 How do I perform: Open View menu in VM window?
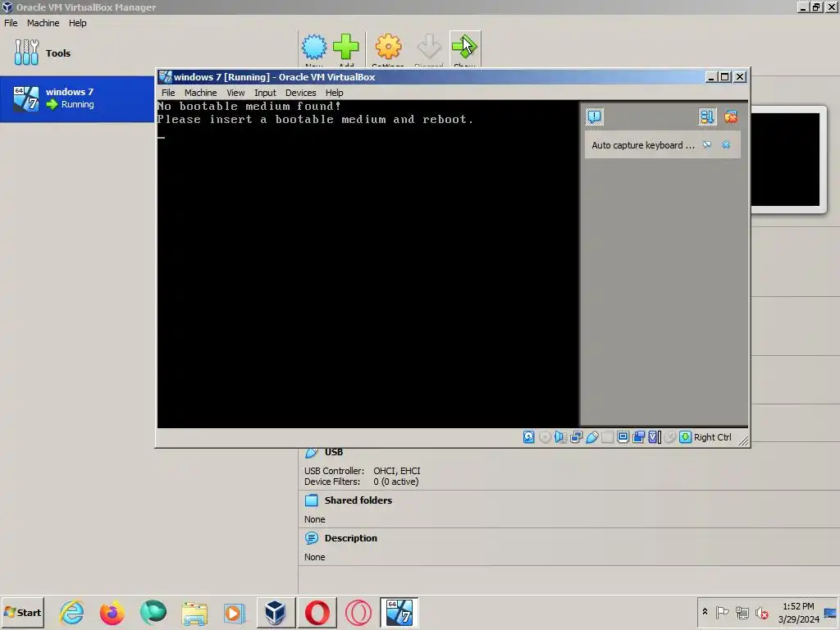[x=235, y=93]
